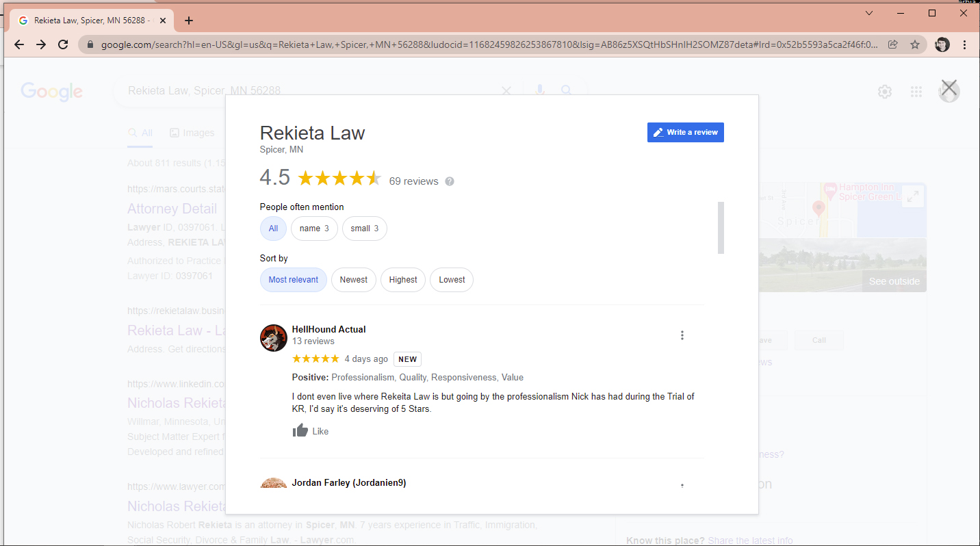Open a new browser tab
980x546 pixels.
189,21
